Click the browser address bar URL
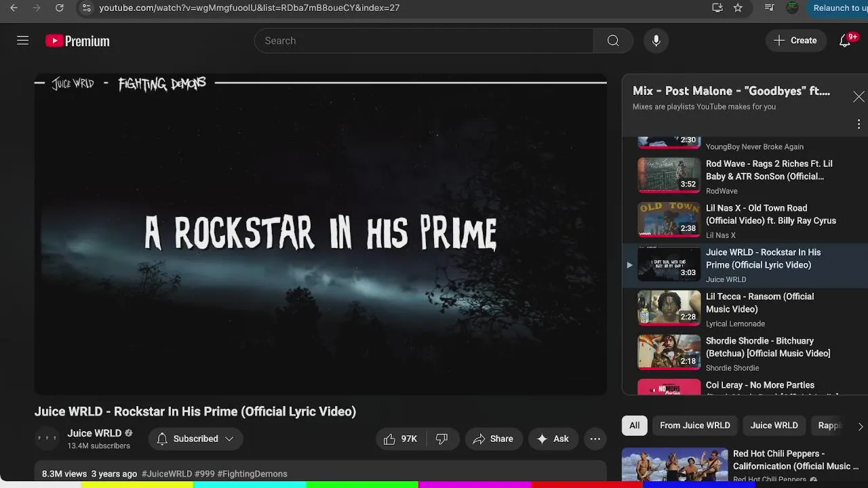This screenshot has width=868, height=488. point(250,8)
